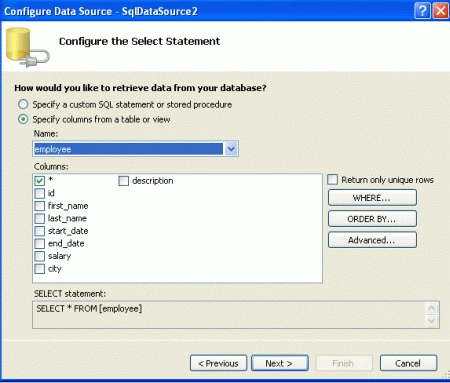Click SELECT statement scrollbar up arrow

pos(432,308)
